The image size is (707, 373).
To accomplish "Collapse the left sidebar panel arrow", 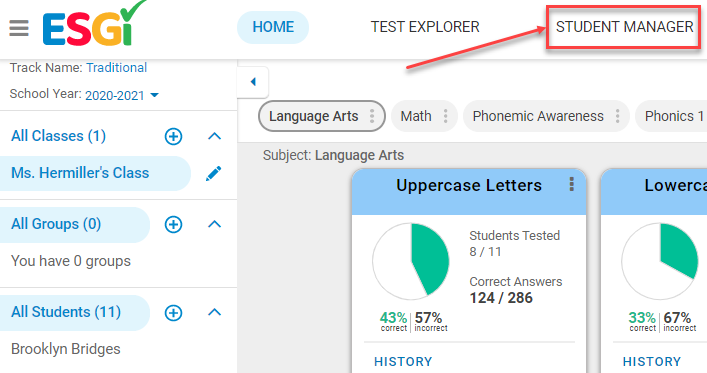I will click(x=253, y=82).
